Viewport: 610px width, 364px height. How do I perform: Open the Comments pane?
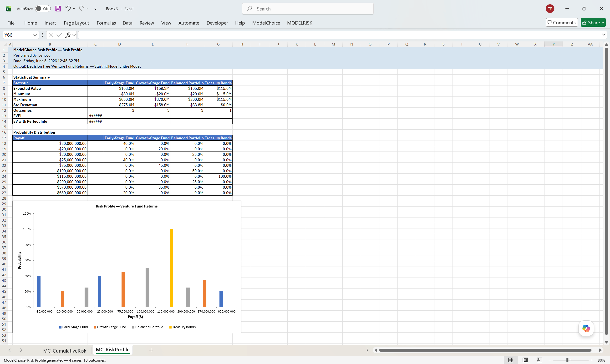561,22
